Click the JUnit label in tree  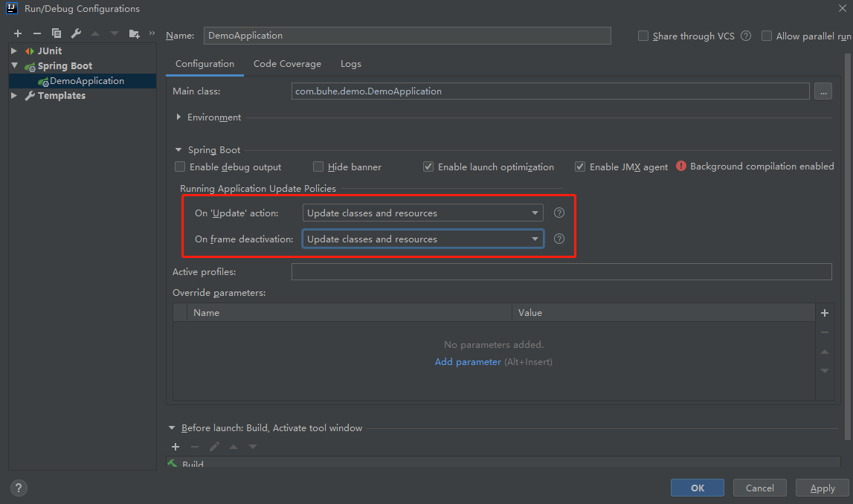[x=50, y=51]
